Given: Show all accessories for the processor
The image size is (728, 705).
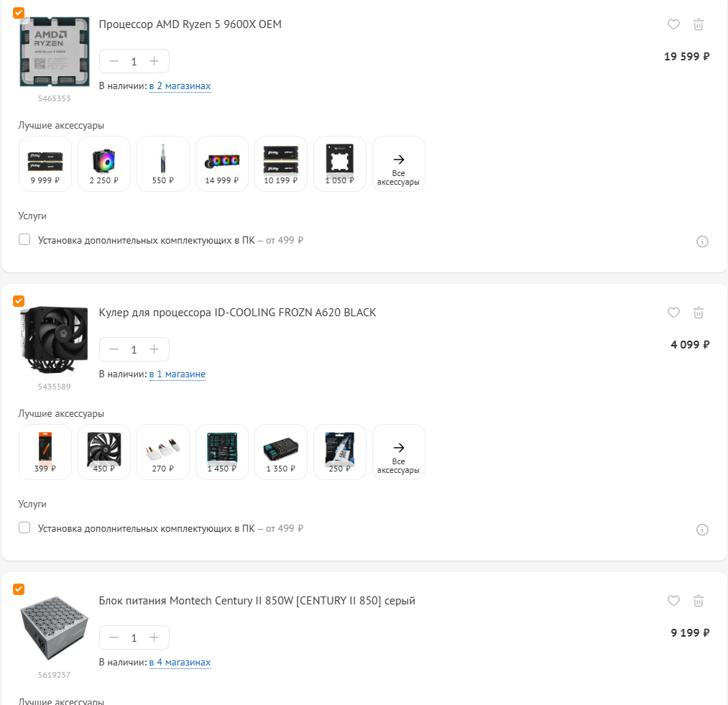Looking at the screenshot, I should (x=398, y=164).
